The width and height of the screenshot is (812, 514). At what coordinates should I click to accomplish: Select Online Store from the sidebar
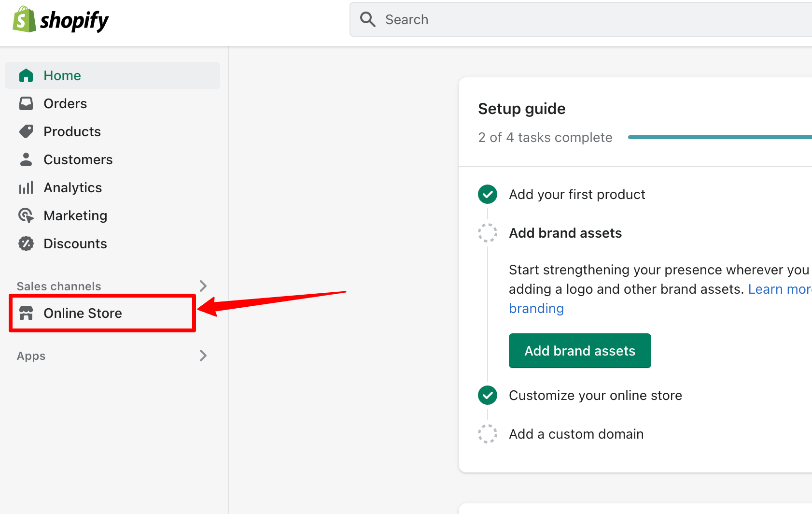(x=83, y=313)
